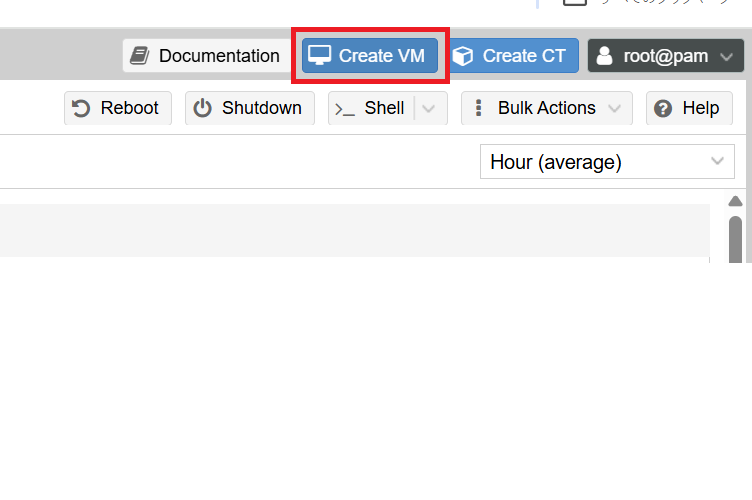Click the question mark Help icon
Image resolution: width=752 pixels, height=500 pixels.
click(x=663, y=108)
